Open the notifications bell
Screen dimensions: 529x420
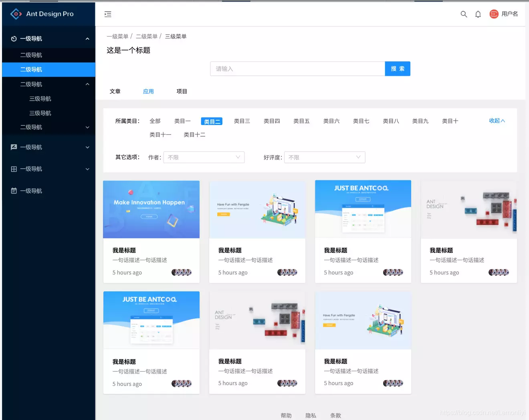(478, 14)
